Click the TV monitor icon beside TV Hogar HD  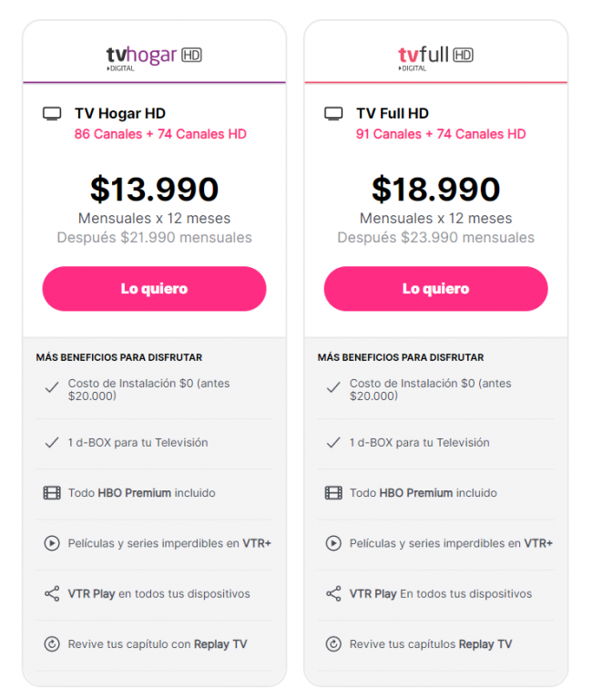(52, 113)
